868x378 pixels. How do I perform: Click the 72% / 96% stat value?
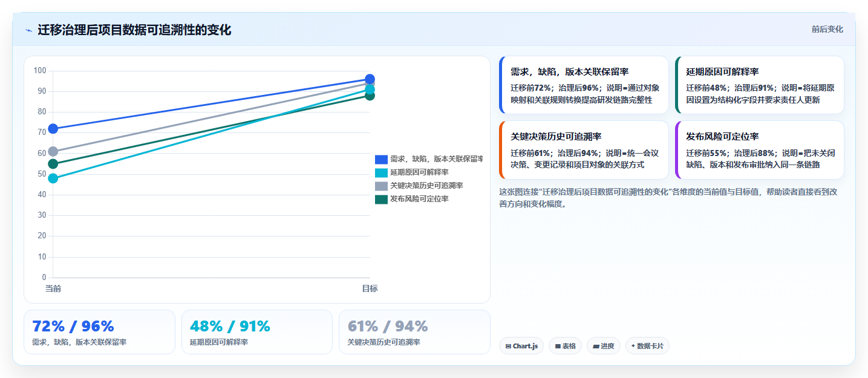(x=73, y=327)
